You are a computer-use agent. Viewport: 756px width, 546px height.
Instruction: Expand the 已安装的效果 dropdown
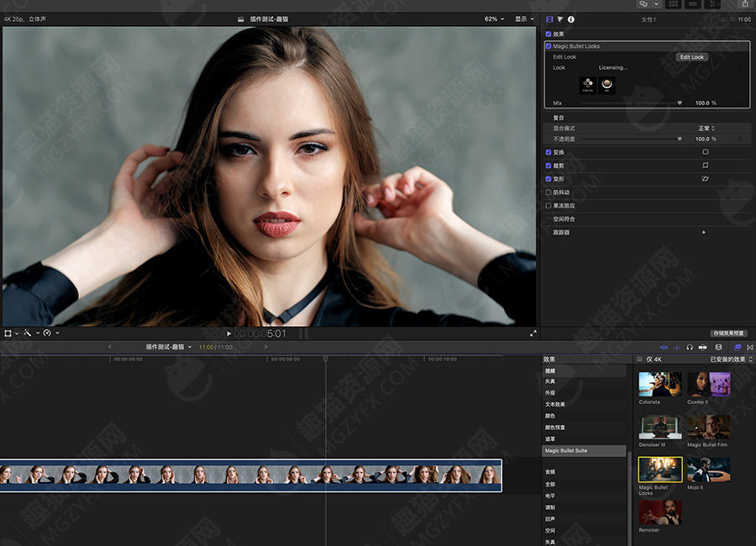pyautogui.click(x=731, y=360)
